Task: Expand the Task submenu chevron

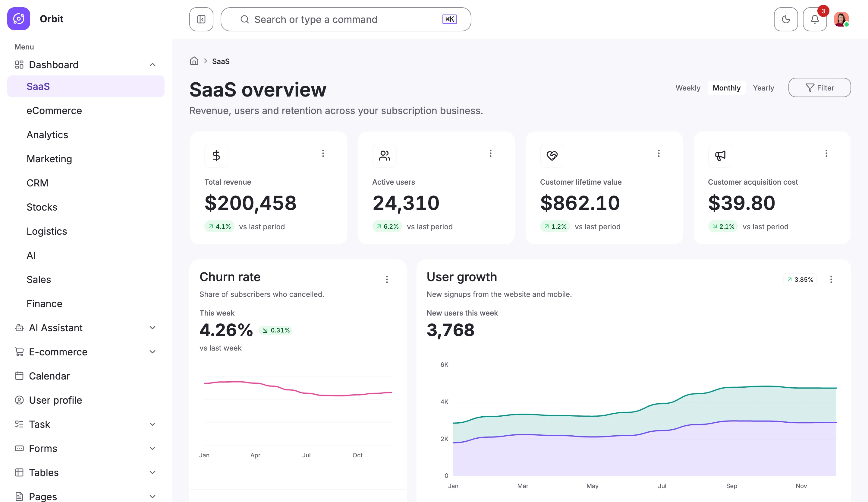Action: tap(153, 424)
